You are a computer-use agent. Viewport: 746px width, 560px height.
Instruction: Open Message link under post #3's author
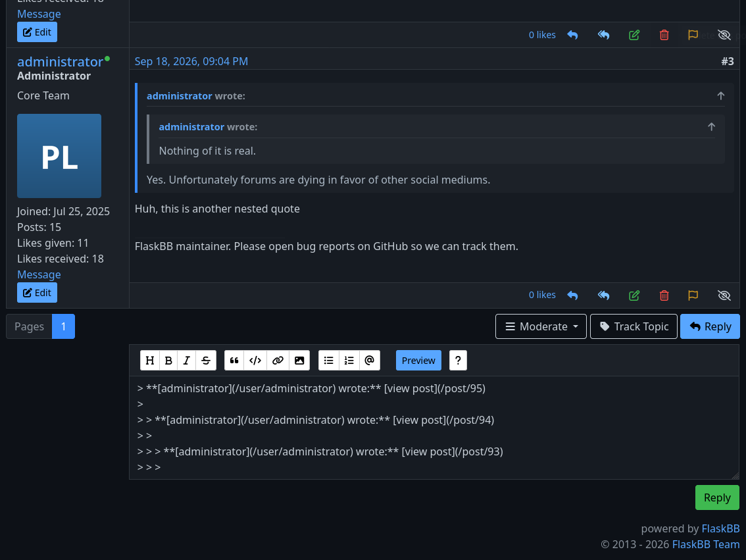(39, 274)
